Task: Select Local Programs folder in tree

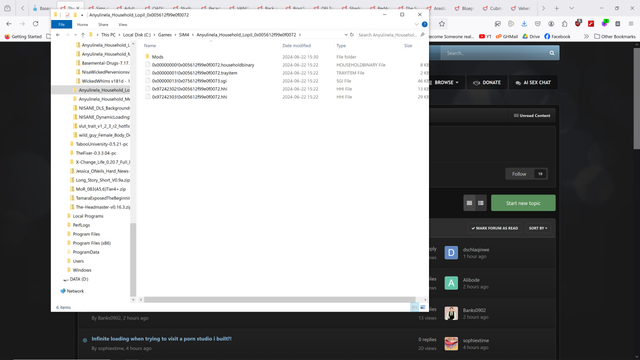Action: (x=88, y=216)
